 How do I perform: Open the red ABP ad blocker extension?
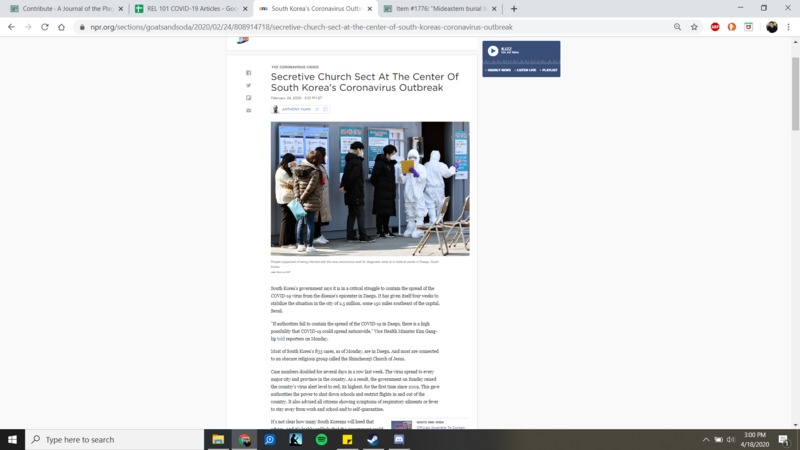715,27
